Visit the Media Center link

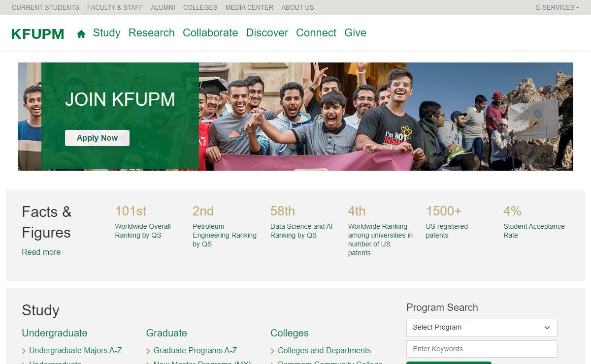249,7
